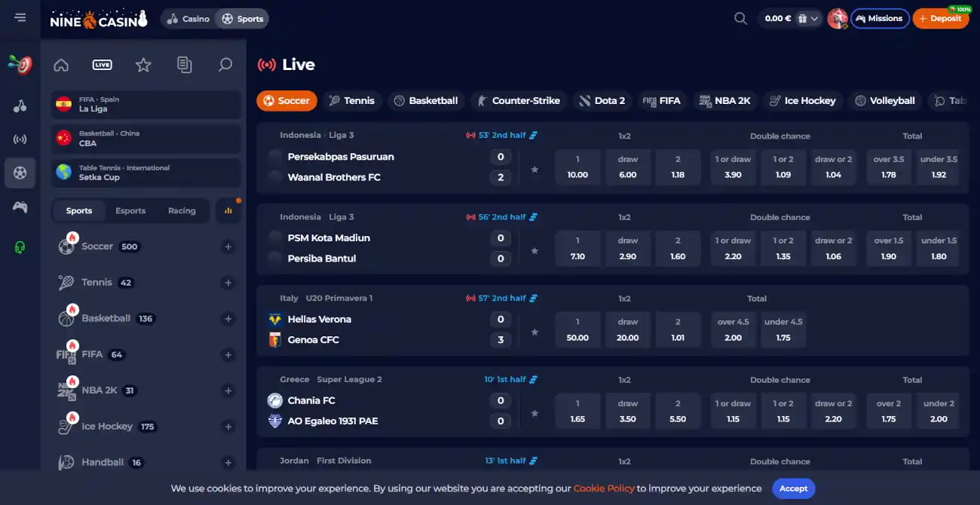Viewport: 980px width, 505px height.
Task: Select the Sports tab in side panel
Action: pos(79,211)
